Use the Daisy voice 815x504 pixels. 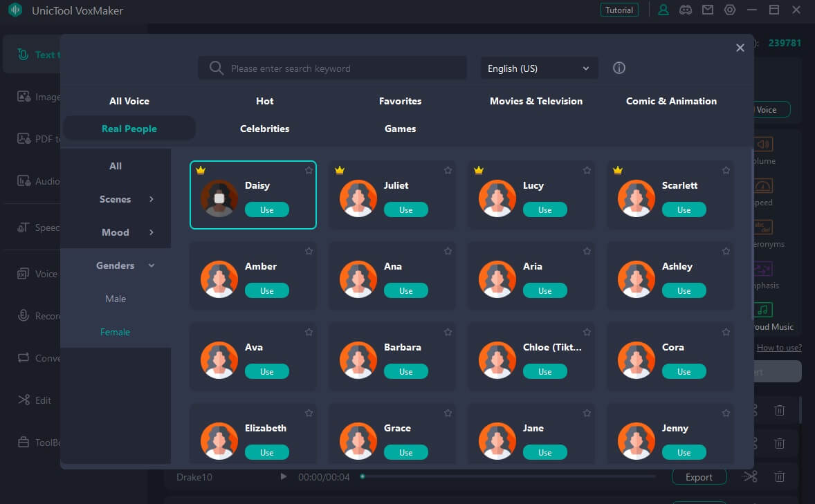[x=266, y=210]
